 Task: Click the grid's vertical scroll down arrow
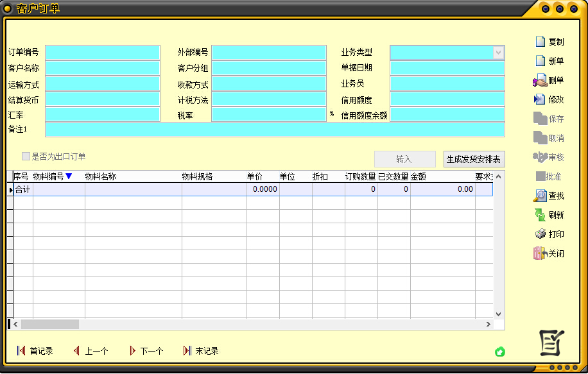(499, 314)
